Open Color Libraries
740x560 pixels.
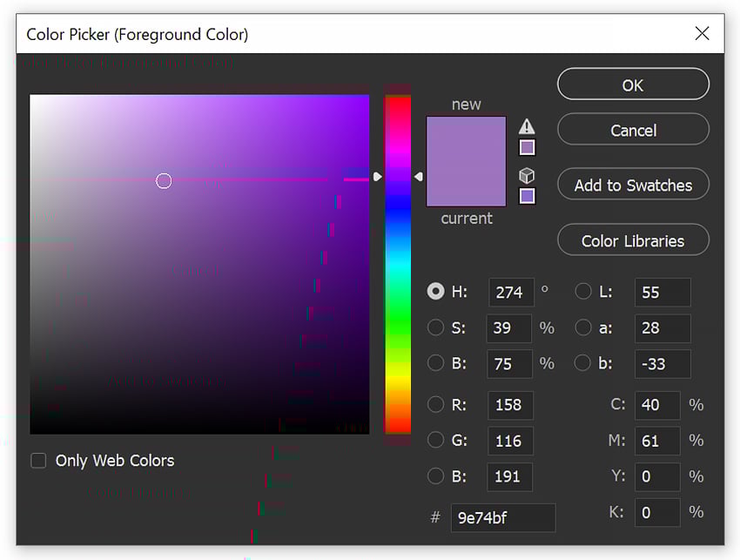[x=633, y=240]
